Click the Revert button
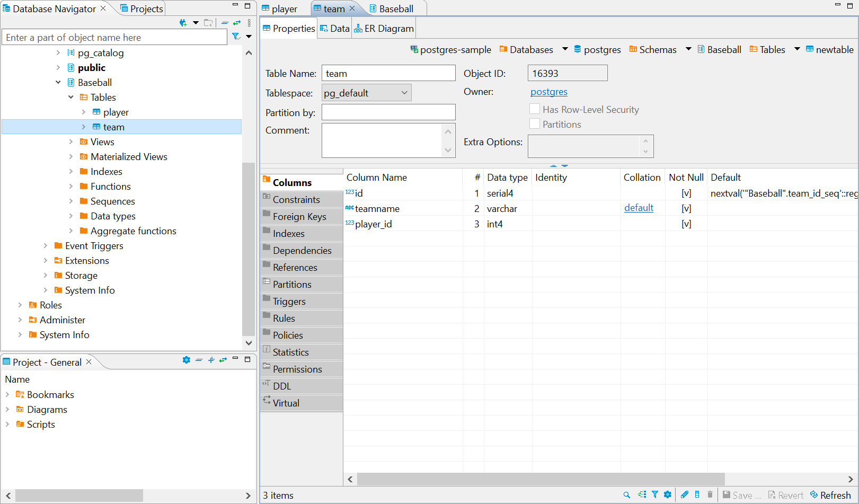 click(785, 495)
